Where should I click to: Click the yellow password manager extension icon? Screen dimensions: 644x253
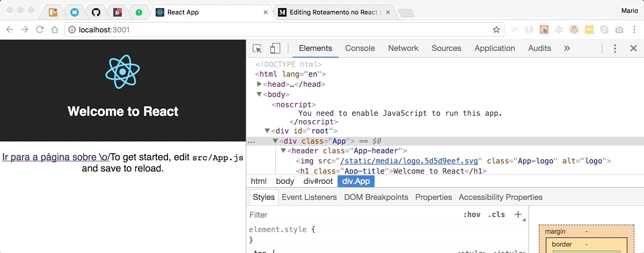pos(589,29)
